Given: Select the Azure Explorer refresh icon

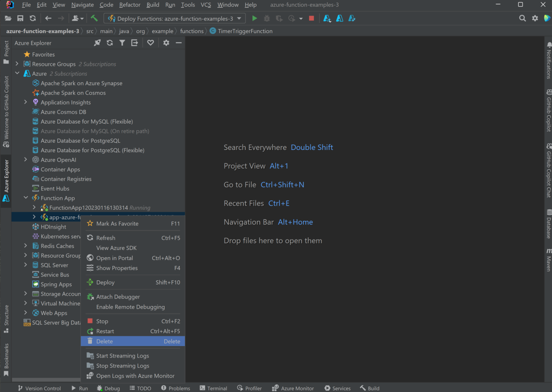Looking at the screenshot, I should [x=109, y=42].
